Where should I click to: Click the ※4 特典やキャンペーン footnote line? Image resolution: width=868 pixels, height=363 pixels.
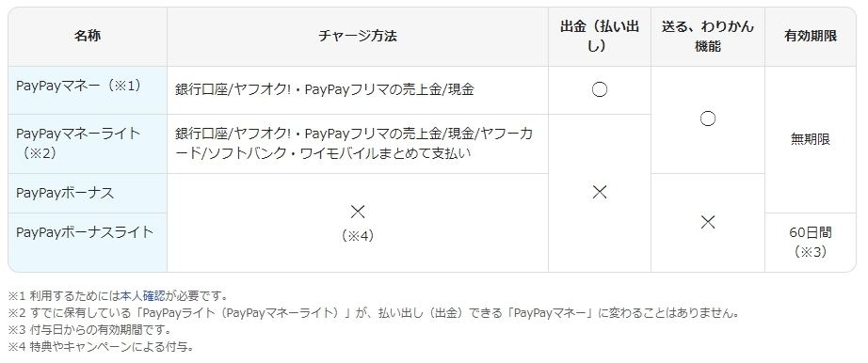pos(101,347)
